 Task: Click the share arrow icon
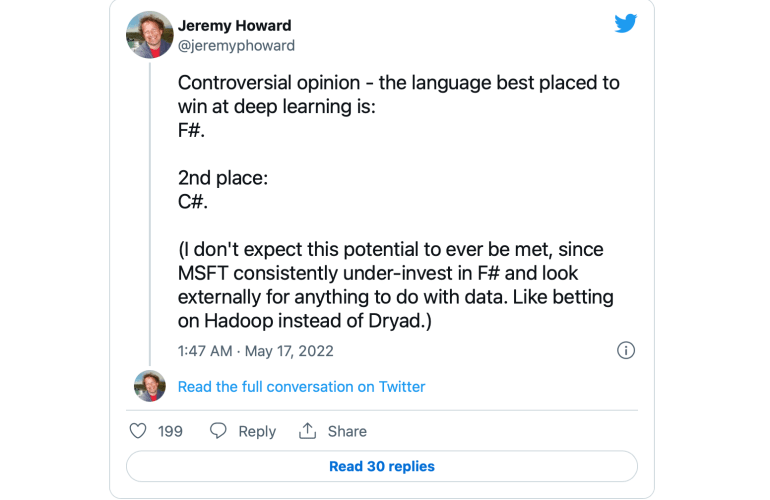pos(307,431)
